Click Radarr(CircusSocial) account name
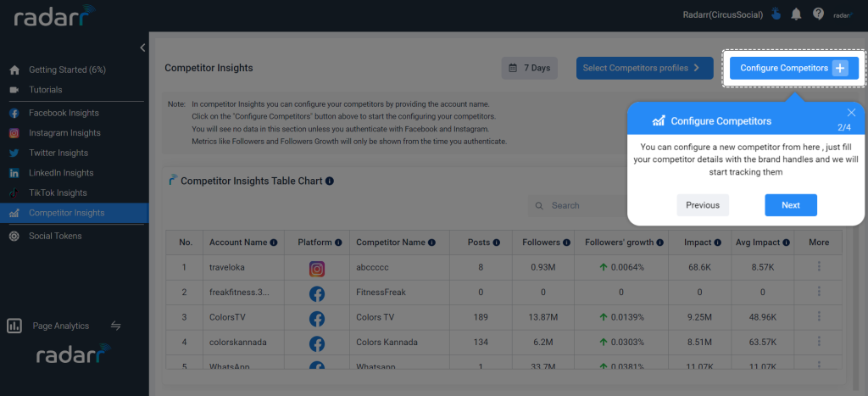 click(723, 15)
